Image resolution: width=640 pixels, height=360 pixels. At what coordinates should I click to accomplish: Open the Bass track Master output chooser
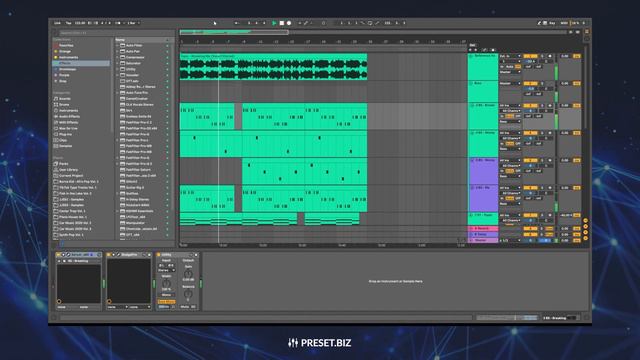coord(510,84)
